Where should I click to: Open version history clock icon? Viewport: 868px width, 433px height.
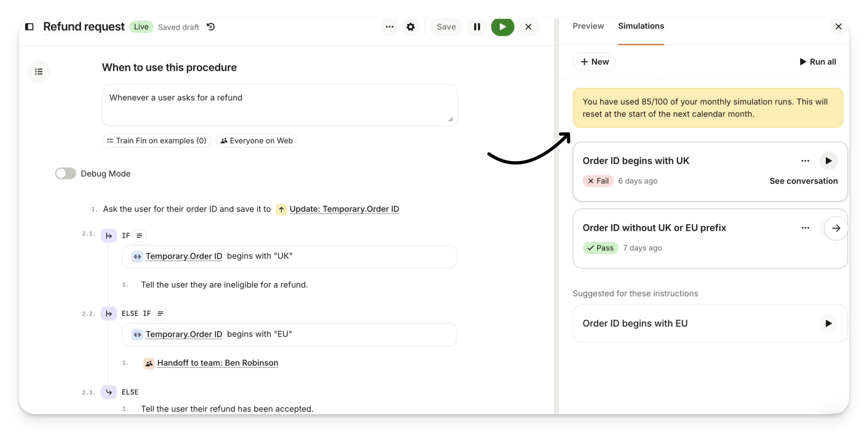pyautogui.click(x=211, y=27)
